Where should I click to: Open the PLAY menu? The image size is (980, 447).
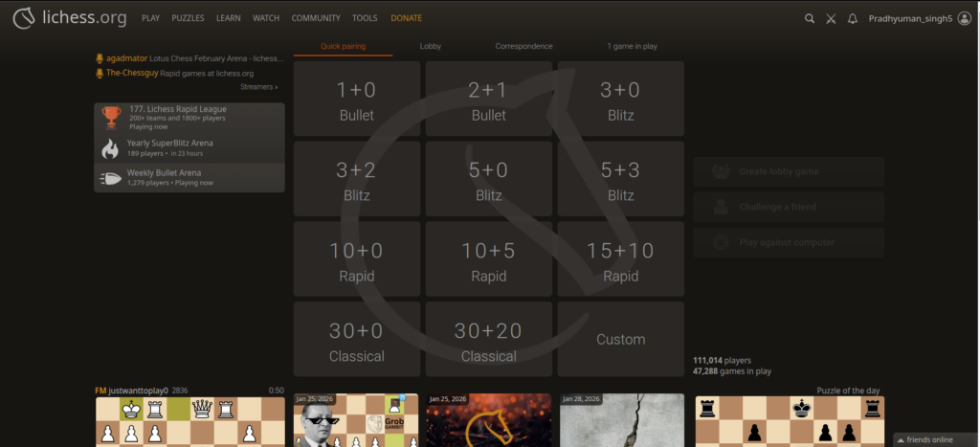click(x=150, y=18)
